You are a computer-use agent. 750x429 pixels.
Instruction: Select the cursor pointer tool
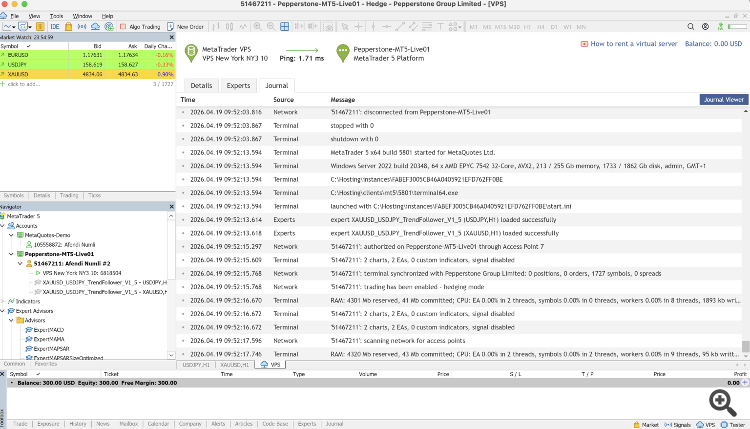344,27
